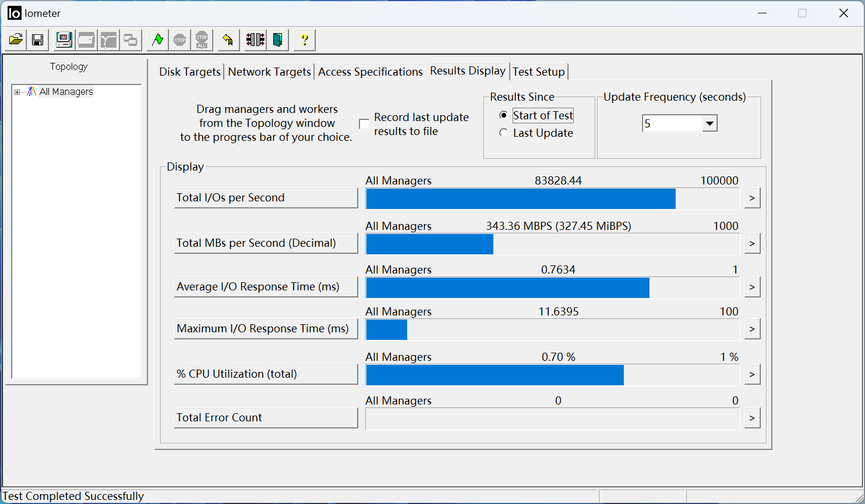Select the Start of Test radio button

click(x=503, y=115)
